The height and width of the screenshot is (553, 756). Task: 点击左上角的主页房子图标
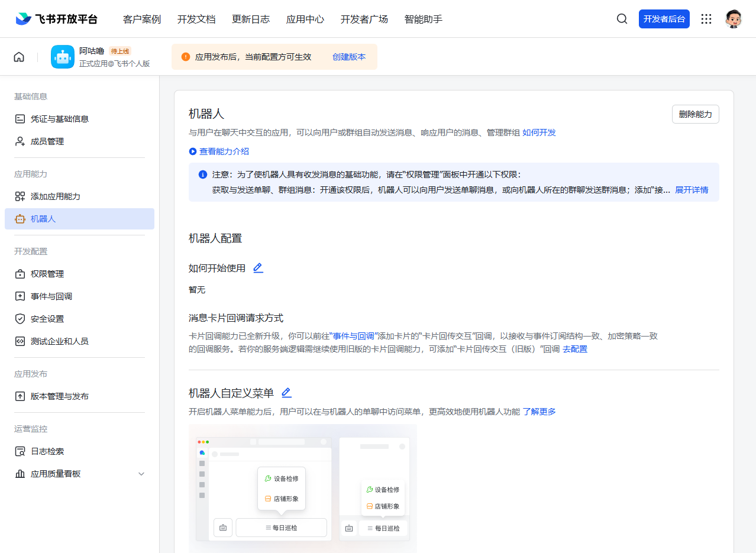tap(19, 56)
